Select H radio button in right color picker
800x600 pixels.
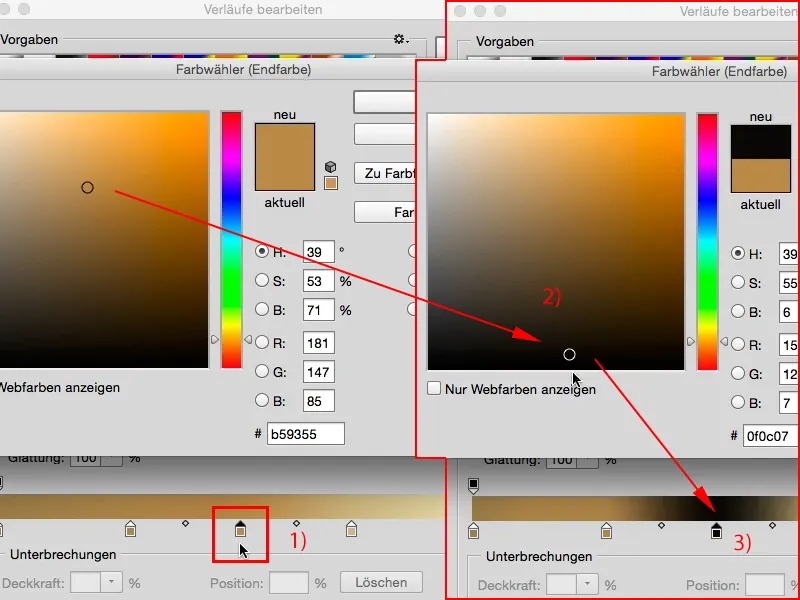(x=738, y=254)
